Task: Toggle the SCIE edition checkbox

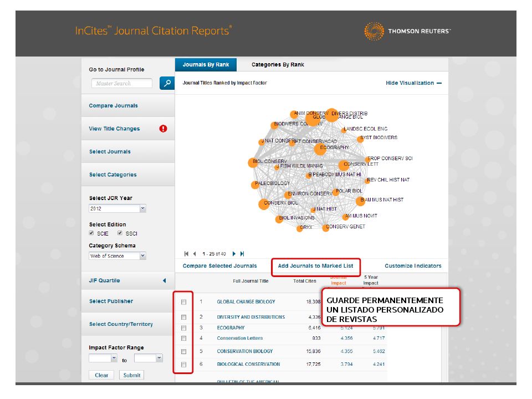Action: click(x=91, y=233)
